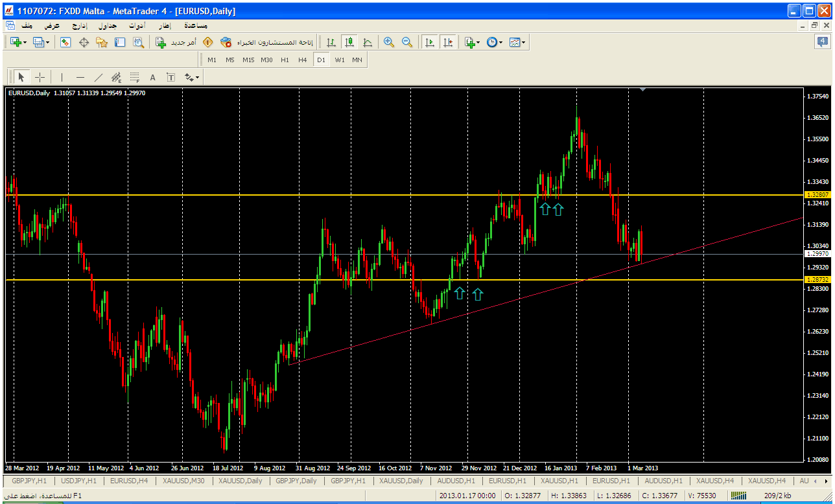Click the chart shift triangle marker

[642, 90]
